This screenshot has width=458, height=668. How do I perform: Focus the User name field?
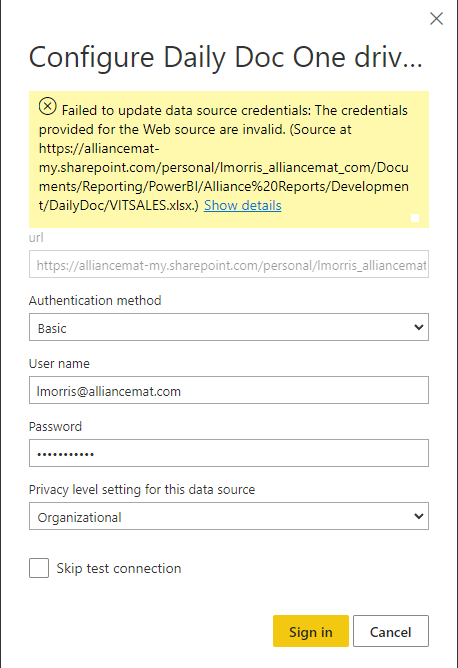tap(229, 390)
